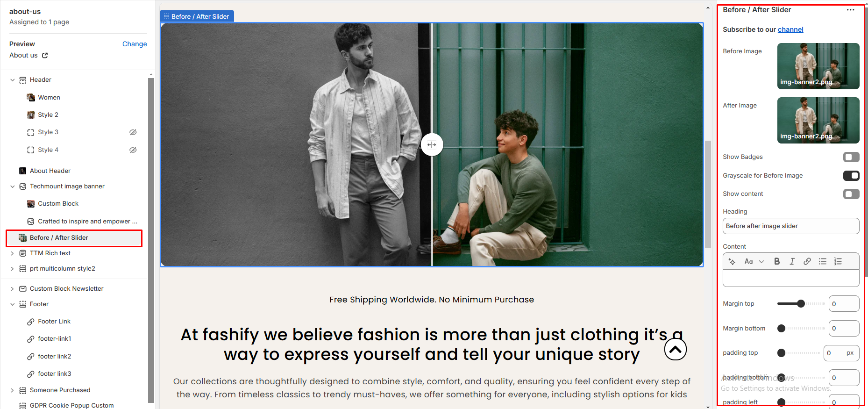Image resolution: width=868 pixels, height=409 pixels.
Task: Open the channel hyperlink
Action: [790, 29]
